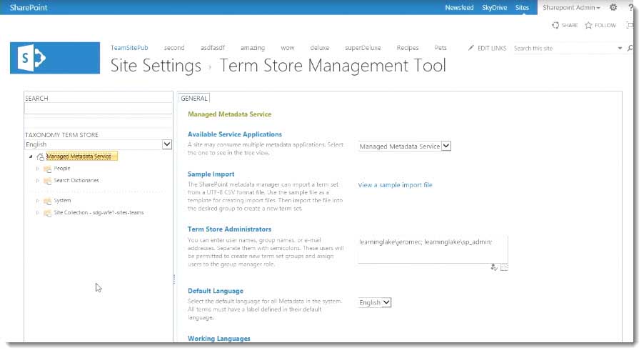Open the second navigation link
Viewport: 644px width, 353px height.
[x=174, y=48]
